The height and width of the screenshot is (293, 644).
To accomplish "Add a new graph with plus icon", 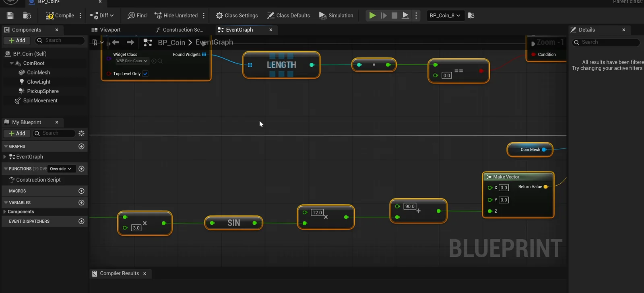I will click(x=81, y=146).
